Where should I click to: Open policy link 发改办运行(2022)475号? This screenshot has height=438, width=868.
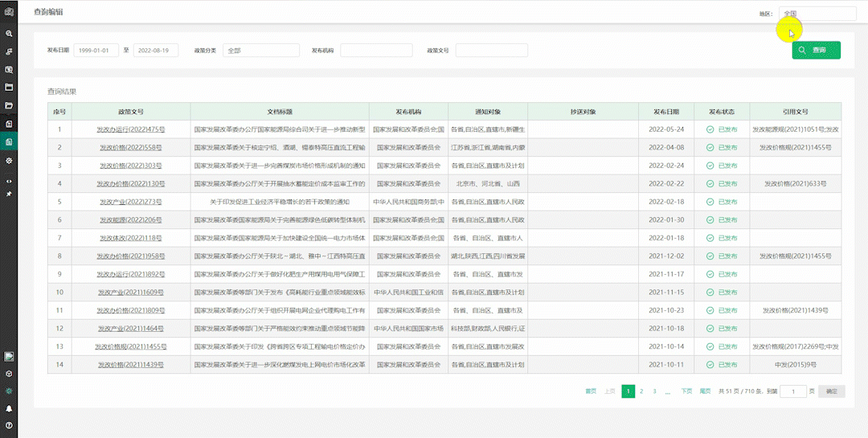(130, 129)
